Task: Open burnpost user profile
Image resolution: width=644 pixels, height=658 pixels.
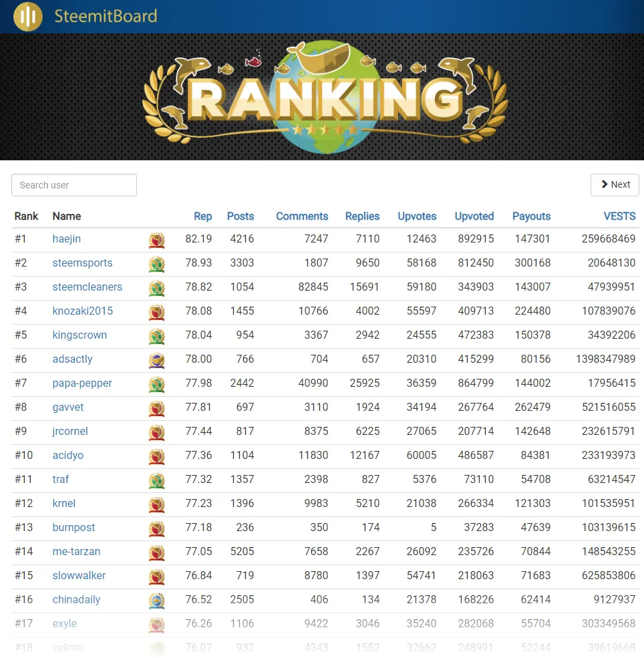Action: pyautogui.click(x=74, y=528)
